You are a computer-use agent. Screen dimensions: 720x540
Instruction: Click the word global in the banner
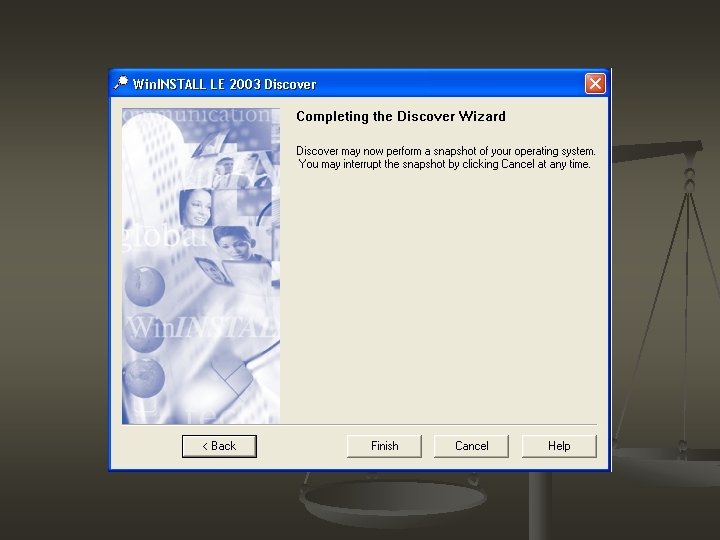click(x=163, y=238)
